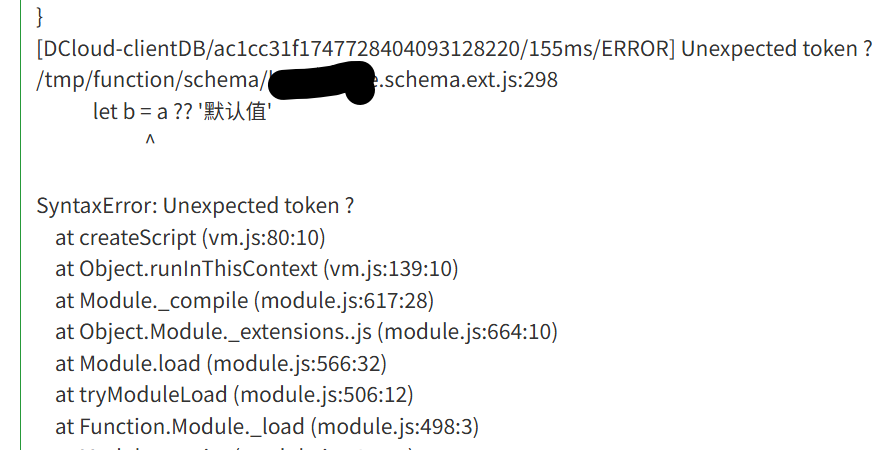Click the closing brace at top
893x450 pixels.
click(39, 17)
